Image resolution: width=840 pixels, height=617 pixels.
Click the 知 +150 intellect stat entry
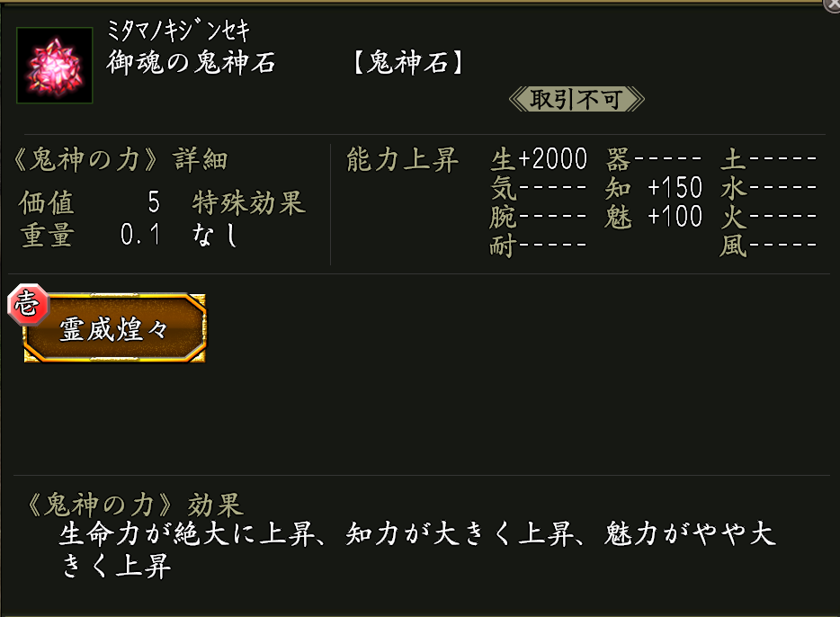[654, 188]
